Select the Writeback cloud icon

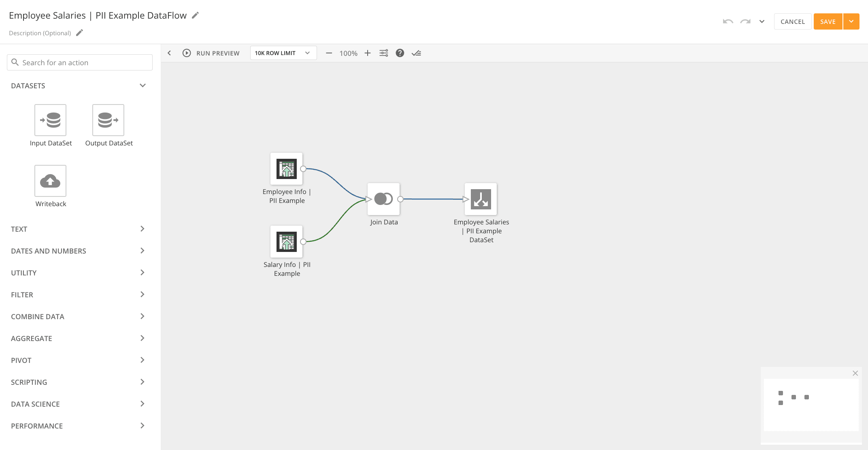coord(50,181)
